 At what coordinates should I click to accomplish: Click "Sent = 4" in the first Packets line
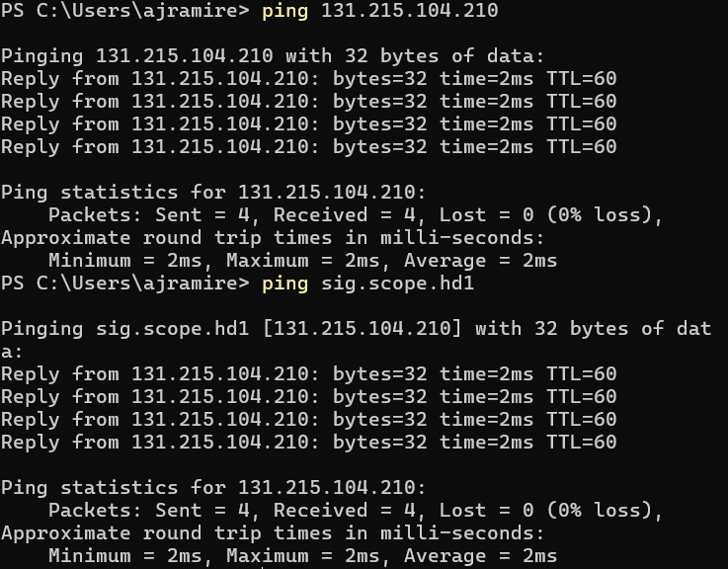click(202, 215)
